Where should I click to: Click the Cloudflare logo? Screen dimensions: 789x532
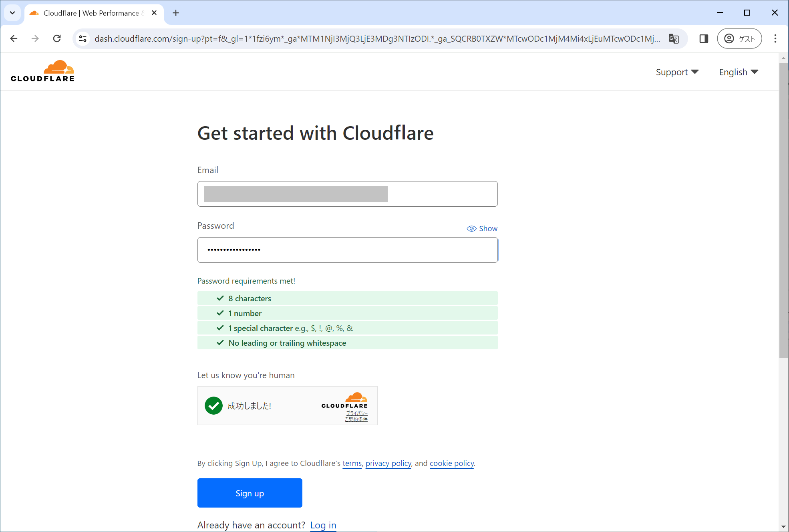coord(42,70)
